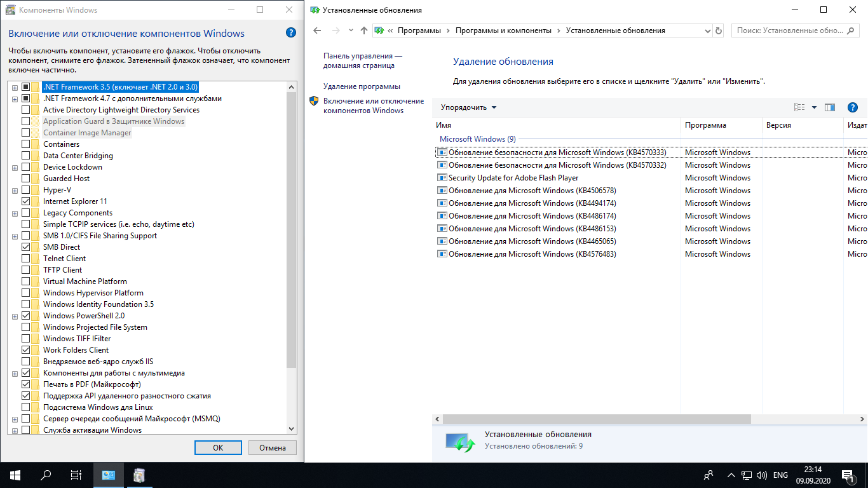
Task: Expand the Hyper-V node
Action: (x=15, y=190)
